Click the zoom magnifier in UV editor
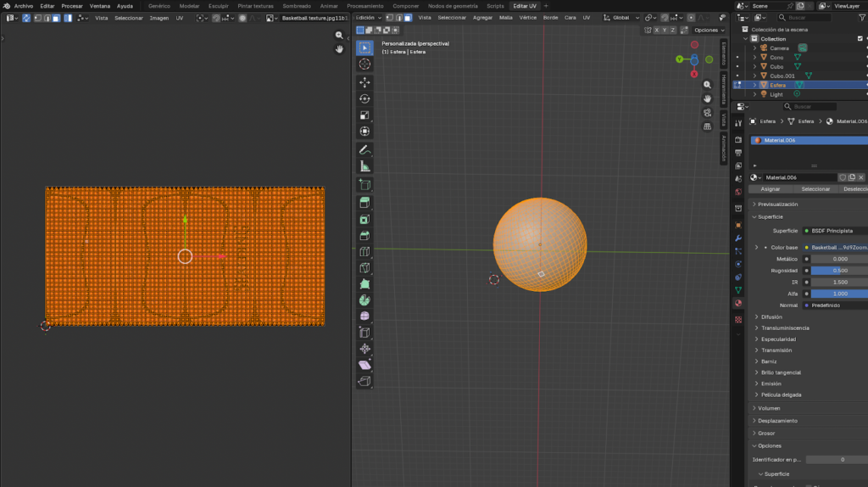This screenshot has width=868, height=487. click(339, 36)
